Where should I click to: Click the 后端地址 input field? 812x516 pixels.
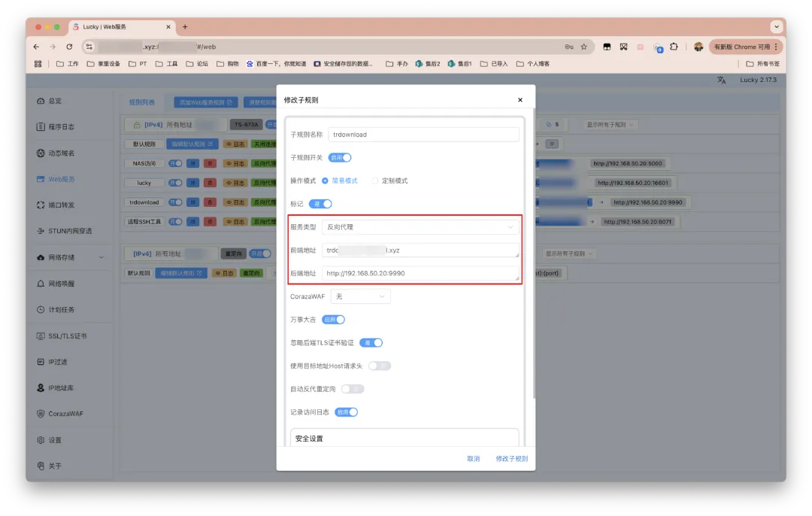420,274
